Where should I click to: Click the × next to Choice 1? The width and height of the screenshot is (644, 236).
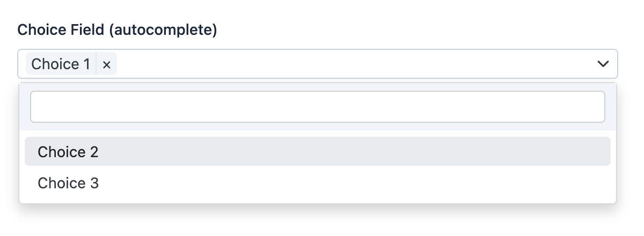click(107, 64)
